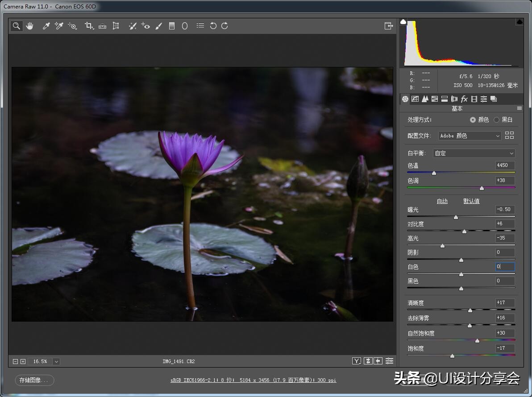Open the profile browser grid icon

click(x=509, y=136)
